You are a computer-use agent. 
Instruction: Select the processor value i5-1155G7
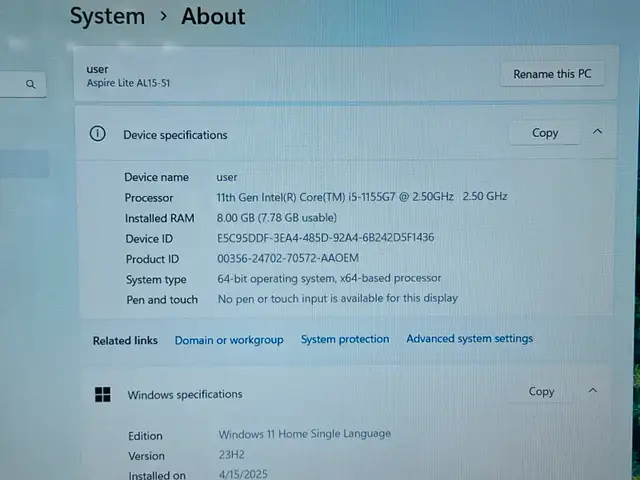coord(362,197)
